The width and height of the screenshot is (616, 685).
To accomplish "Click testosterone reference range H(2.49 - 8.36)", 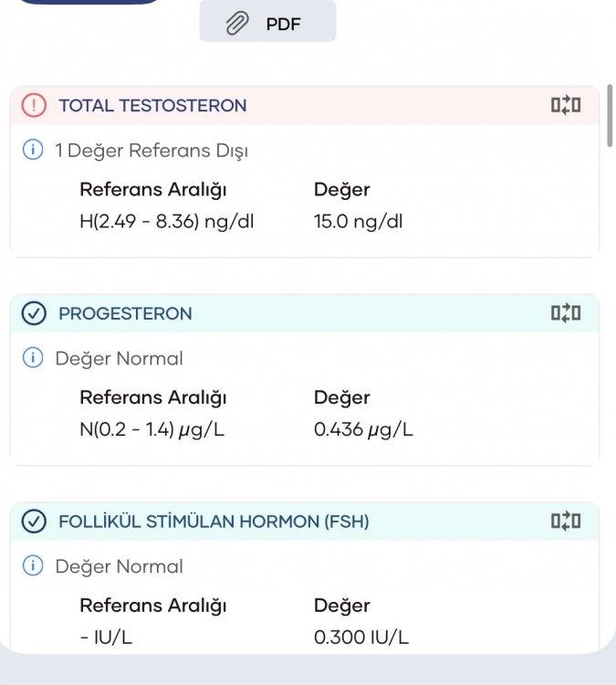I will pyautogui.click(x=166, y=222).
